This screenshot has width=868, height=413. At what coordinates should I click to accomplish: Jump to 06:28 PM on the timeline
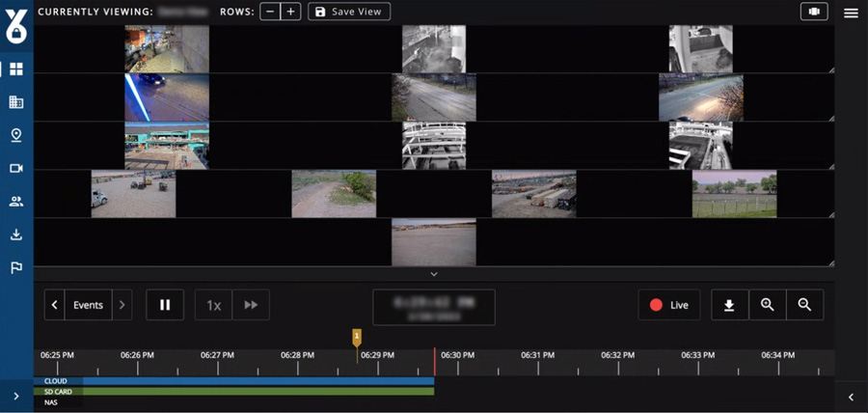click(x=297, y=355)
